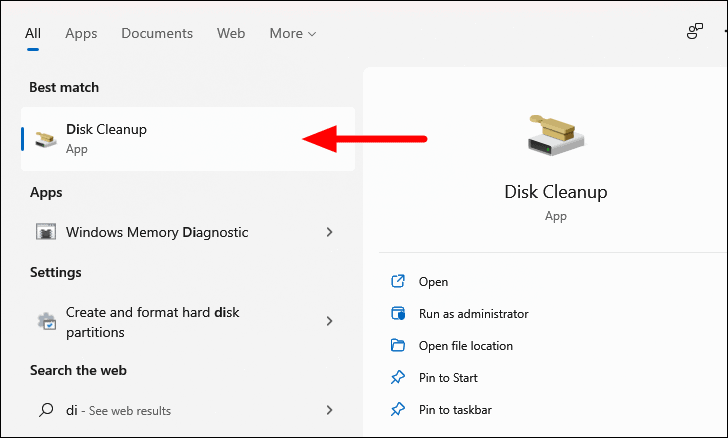Choose Run as administrator
Image resolution: width=728 pixels, height=438 pixels.
474,314
